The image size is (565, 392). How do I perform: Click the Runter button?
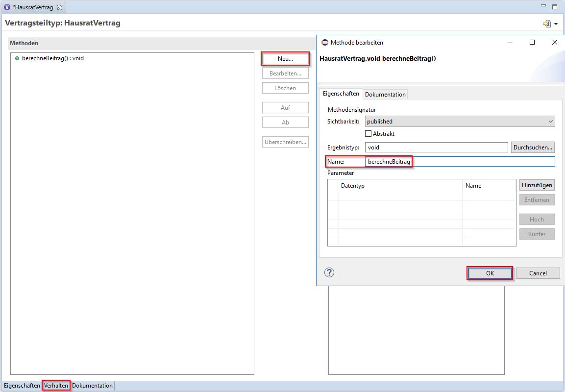point(537,234)
